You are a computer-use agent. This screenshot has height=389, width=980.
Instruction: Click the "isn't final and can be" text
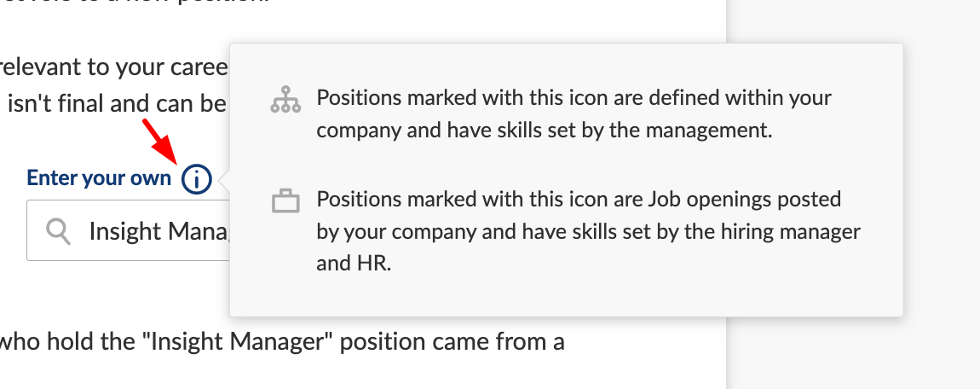[x=116, y=102]
